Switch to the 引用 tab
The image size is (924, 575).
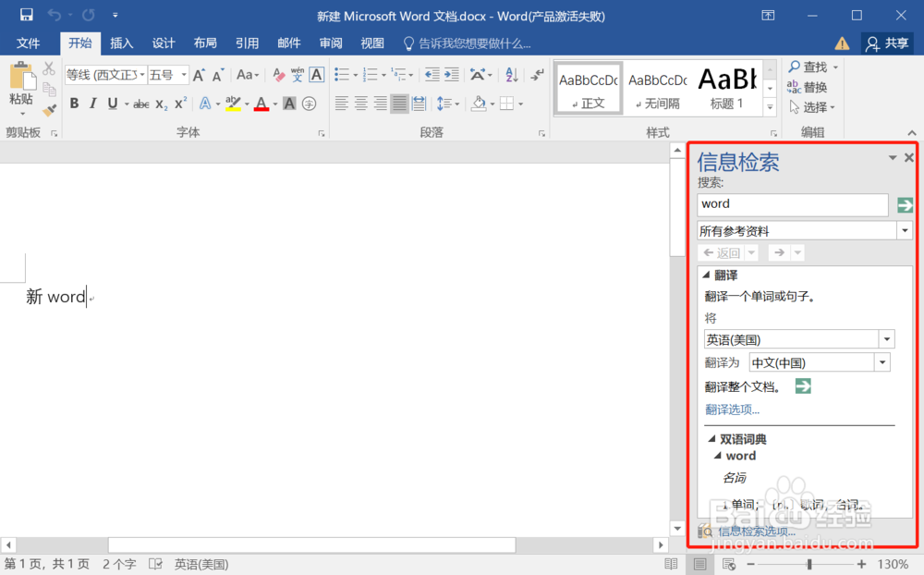point(247,43)
